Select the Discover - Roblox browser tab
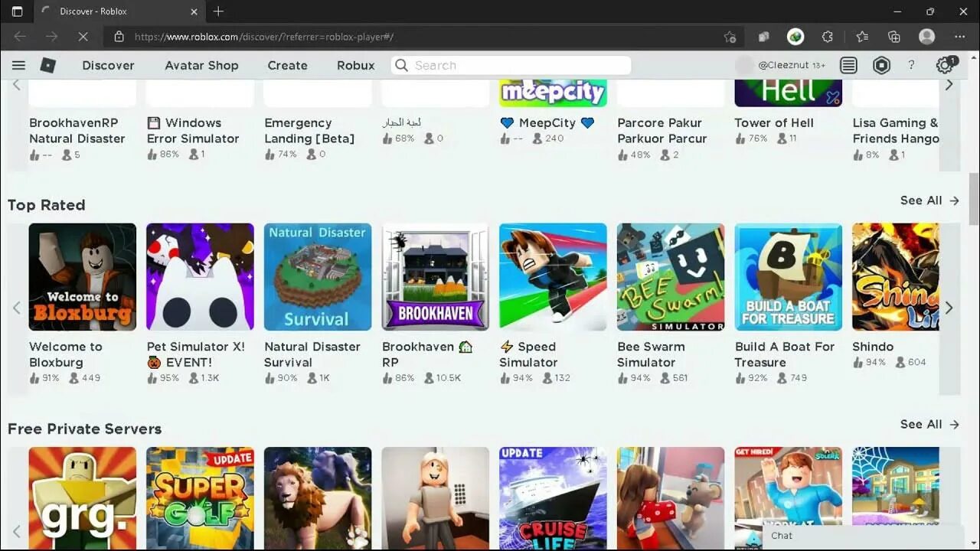The width and height of the screenshot is (980, 551). point(119,11)
